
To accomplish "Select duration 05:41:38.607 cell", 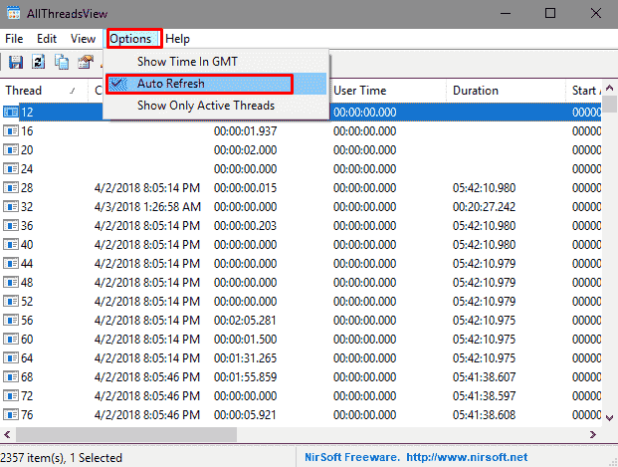I will point(484,377).
